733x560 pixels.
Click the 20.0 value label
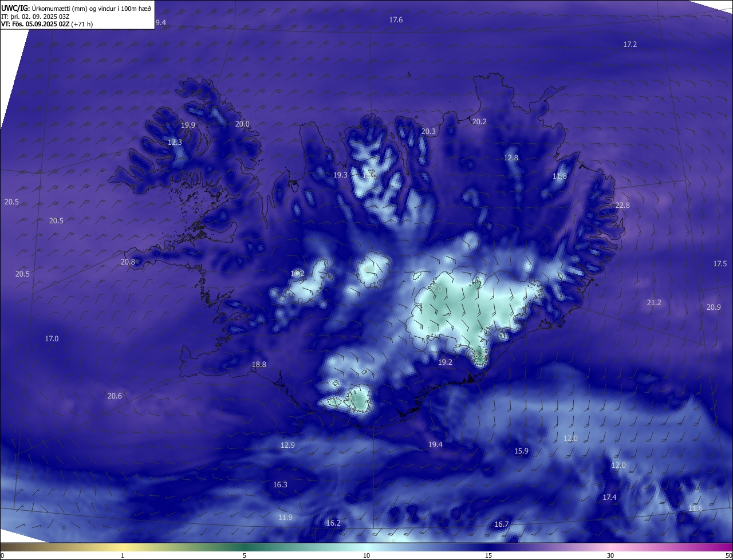(242, 124)
